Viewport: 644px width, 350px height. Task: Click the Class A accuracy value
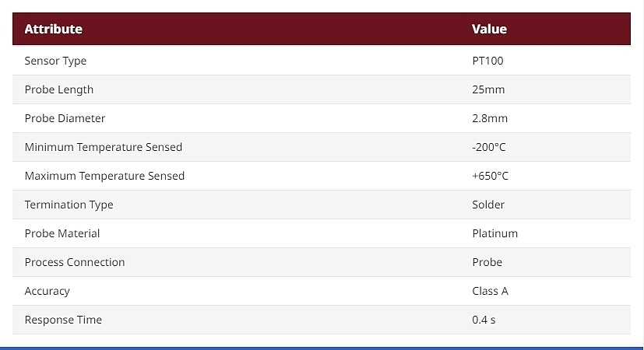click(x=491, y=291)
